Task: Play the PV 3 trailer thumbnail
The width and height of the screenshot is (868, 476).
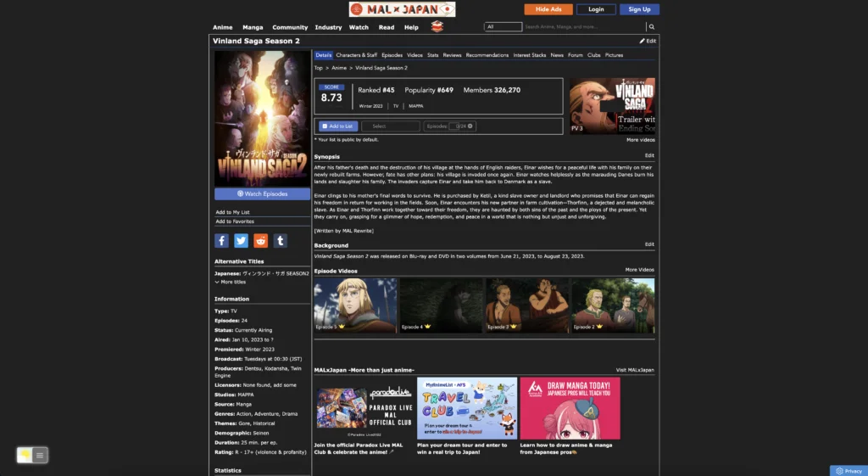Action: point(612,106)
